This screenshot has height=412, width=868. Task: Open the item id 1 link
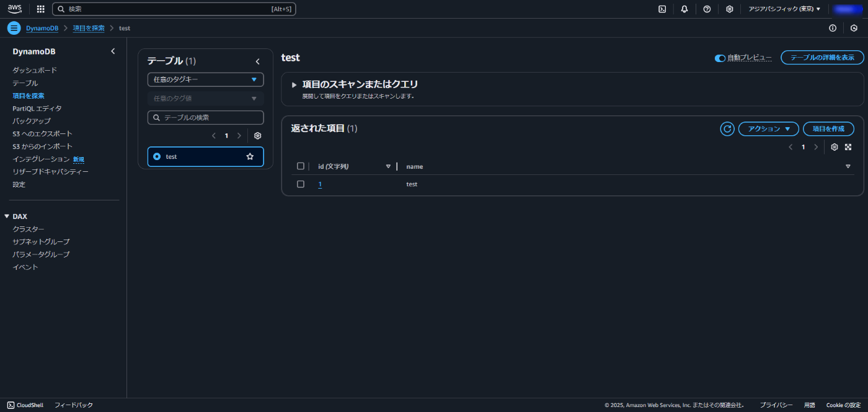click(320, 184)
